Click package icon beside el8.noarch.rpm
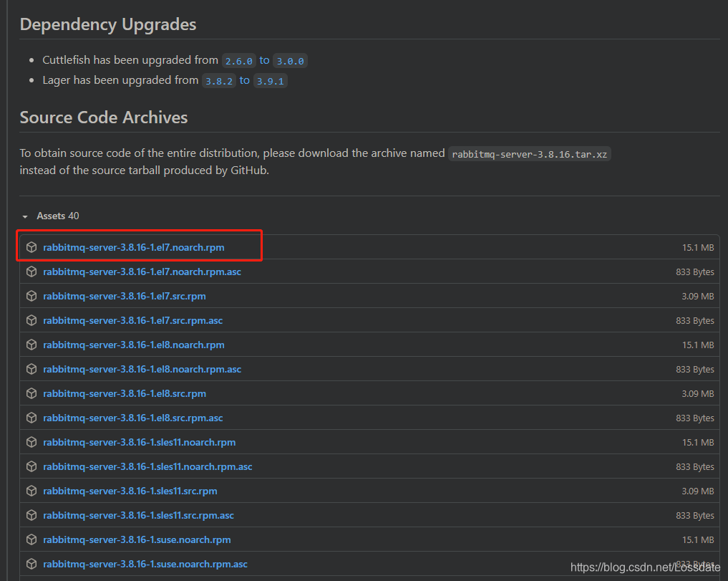 (x=31, y=345)
